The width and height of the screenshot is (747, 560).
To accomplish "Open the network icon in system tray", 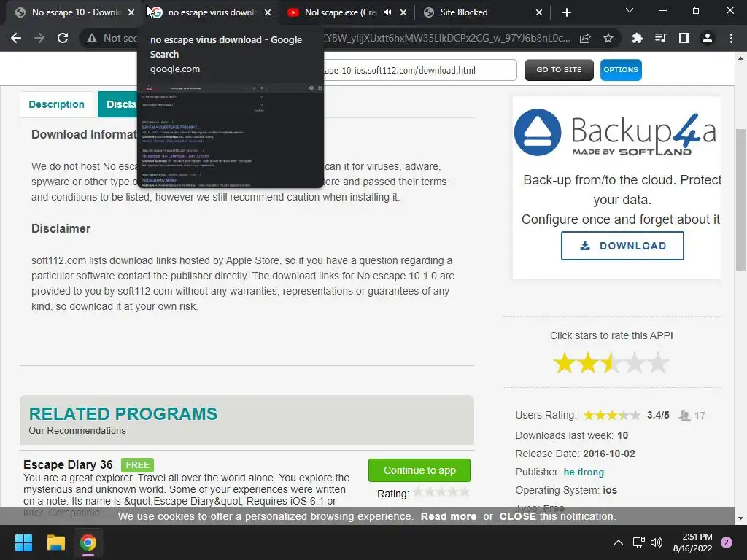I will point(638,542).
